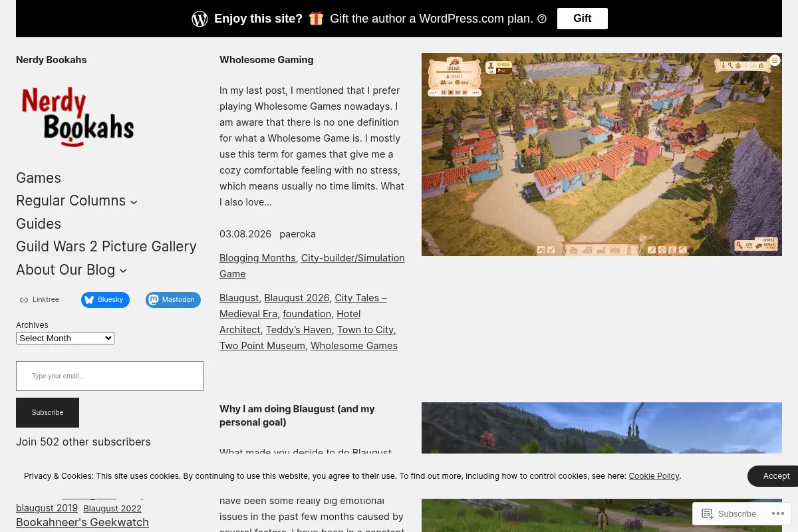Click the Nerdy Bookahs logo image
798x532 pixels.
pyautogui.click(x=78, y=116)
